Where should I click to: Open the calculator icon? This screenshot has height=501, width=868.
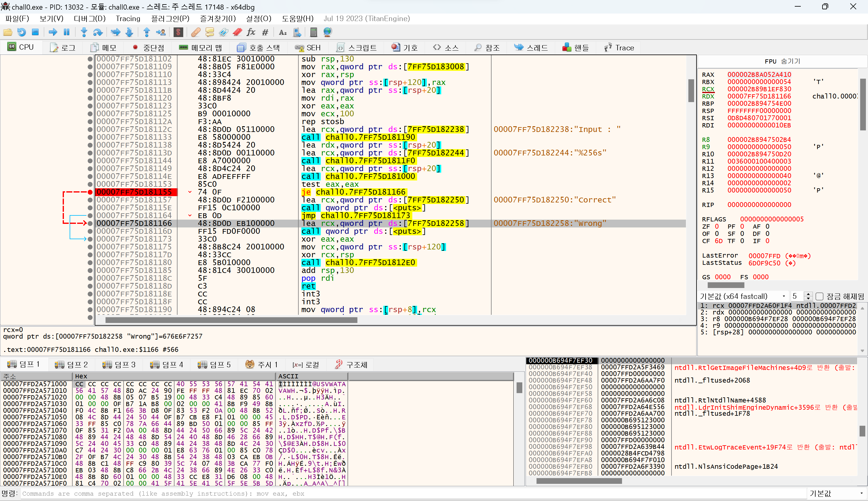point(313,32)
